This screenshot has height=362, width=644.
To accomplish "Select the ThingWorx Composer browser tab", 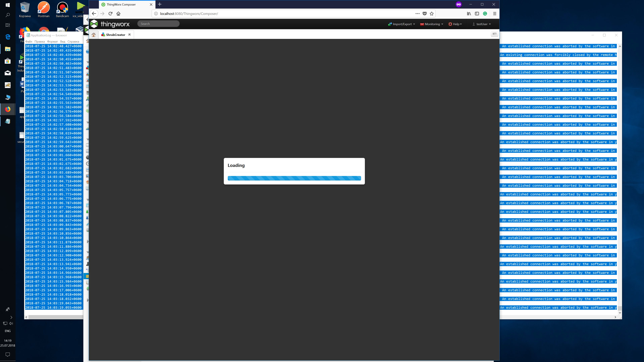I will 127,5.
